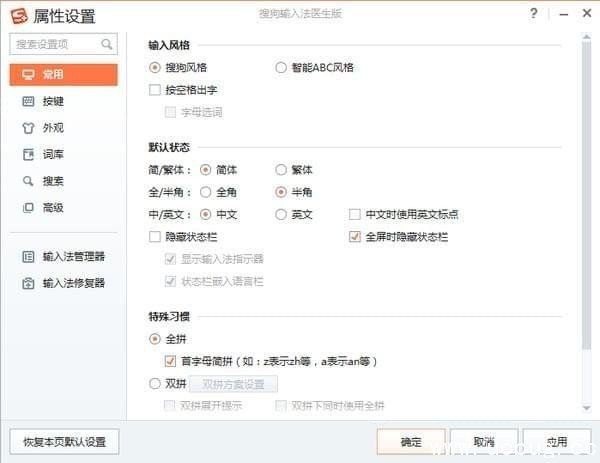
Task: Click the search icon beside 搜索
Action: 28,181
